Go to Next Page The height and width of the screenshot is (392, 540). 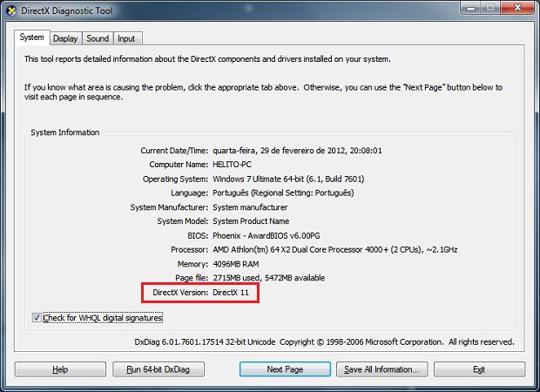pos(285,369)
